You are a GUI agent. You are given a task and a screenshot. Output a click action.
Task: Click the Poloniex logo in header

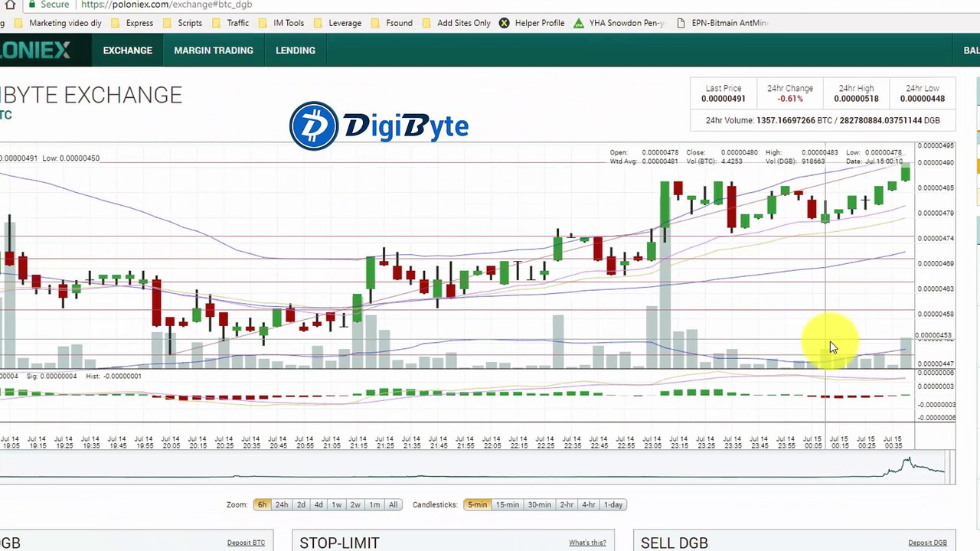point(35,51)
